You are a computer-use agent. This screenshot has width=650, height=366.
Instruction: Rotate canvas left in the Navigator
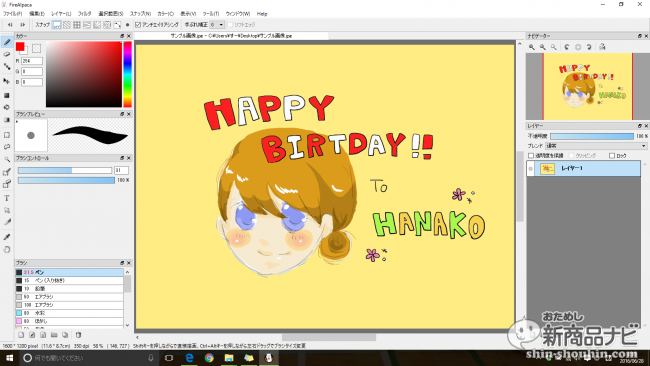(567, 47)
